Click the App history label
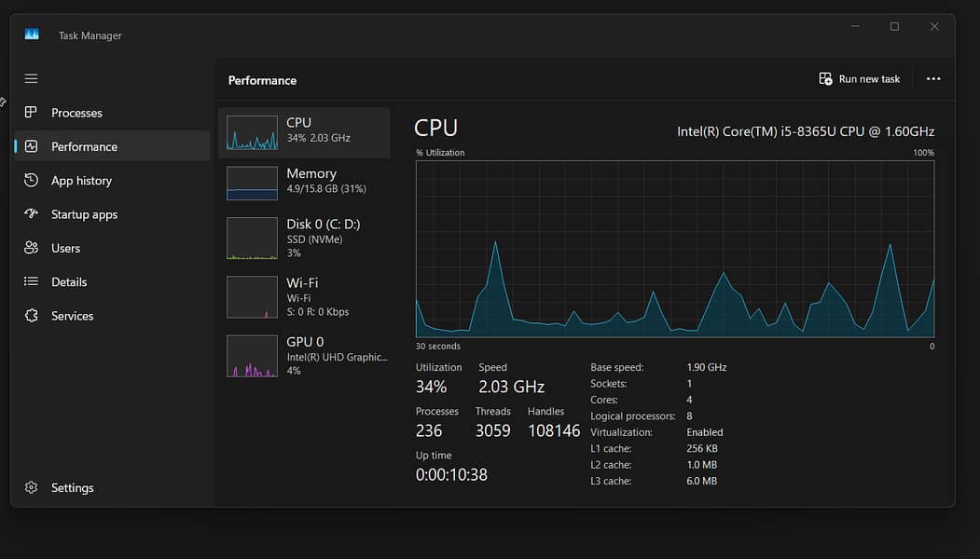 [x=81, y=181]
